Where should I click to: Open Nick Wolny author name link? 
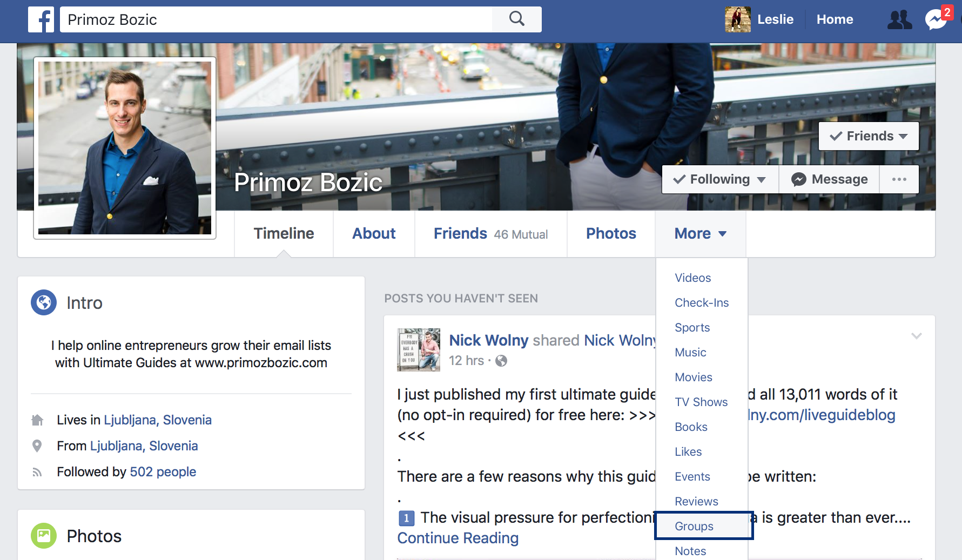pos(488,340)
